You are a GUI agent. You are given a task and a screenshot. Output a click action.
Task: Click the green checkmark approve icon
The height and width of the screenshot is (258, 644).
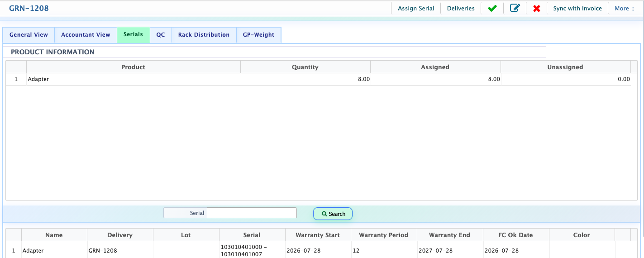coord(492,8)
